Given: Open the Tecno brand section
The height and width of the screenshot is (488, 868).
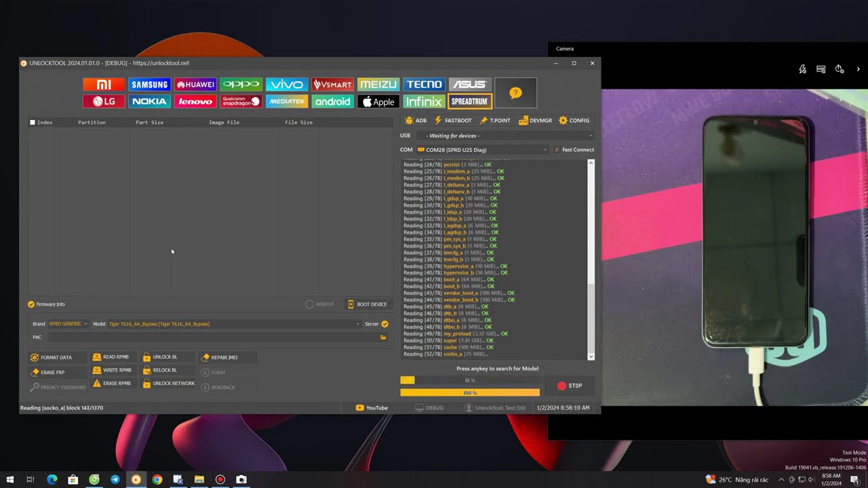Looking at the screenshot, I should pyautogui.click(x=424, y=85).
